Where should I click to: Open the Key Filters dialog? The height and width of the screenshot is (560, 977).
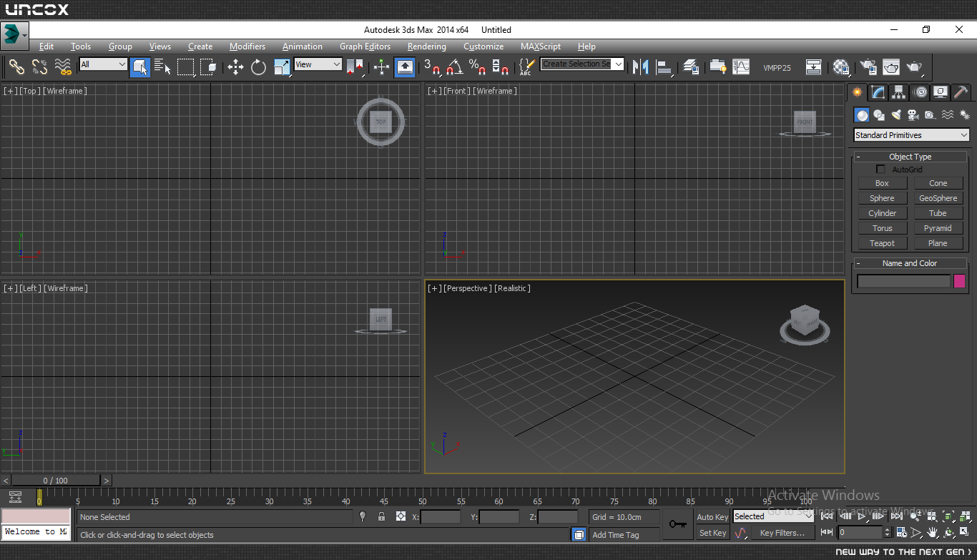pos(782,533)
